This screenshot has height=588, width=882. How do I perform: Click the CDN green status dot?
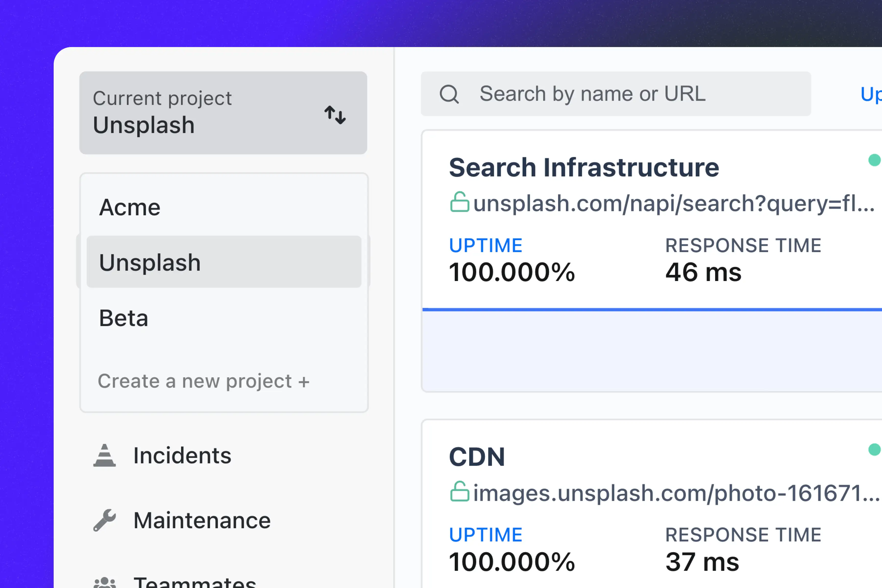tap(874, 449)
